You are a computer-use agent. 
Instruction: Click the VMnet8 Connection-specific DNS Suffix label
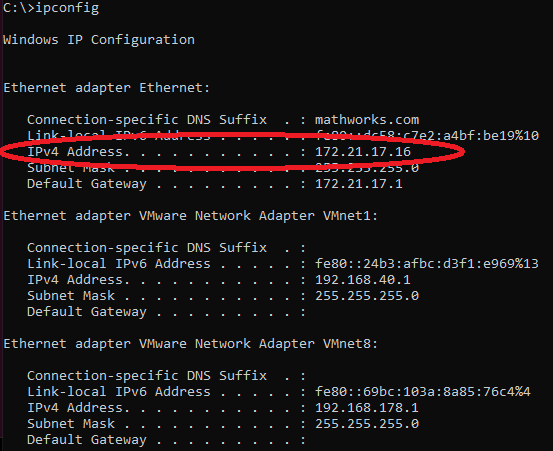tap(147, 376)
